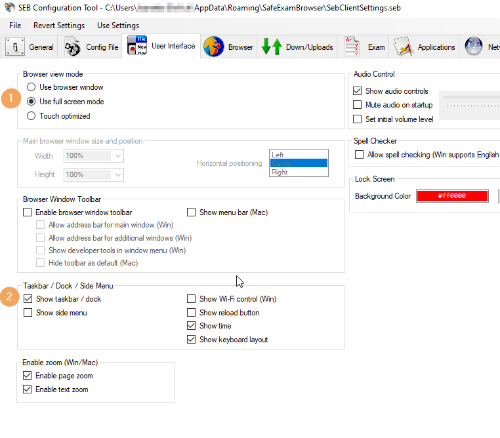Open the Revert Settings menu
Image resolution: width=500 pixels, height=438 pixels.
pyautogui.click(x=59, y=25)
